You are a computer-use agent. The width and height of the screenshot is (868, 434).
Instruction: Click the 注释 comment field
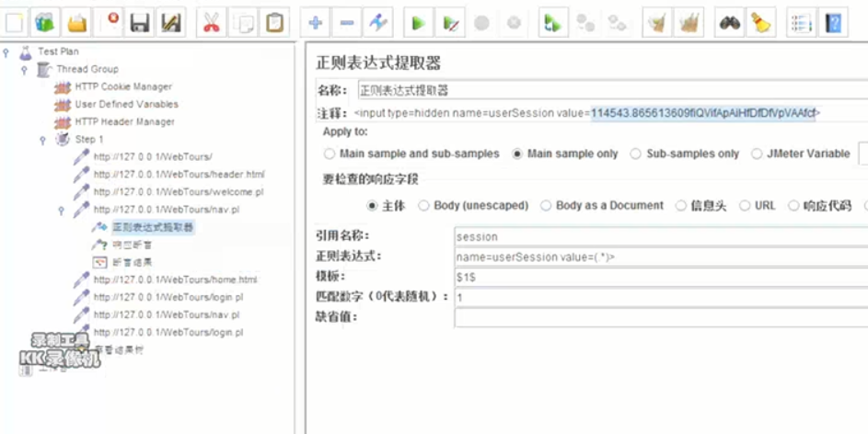[610, 113]
